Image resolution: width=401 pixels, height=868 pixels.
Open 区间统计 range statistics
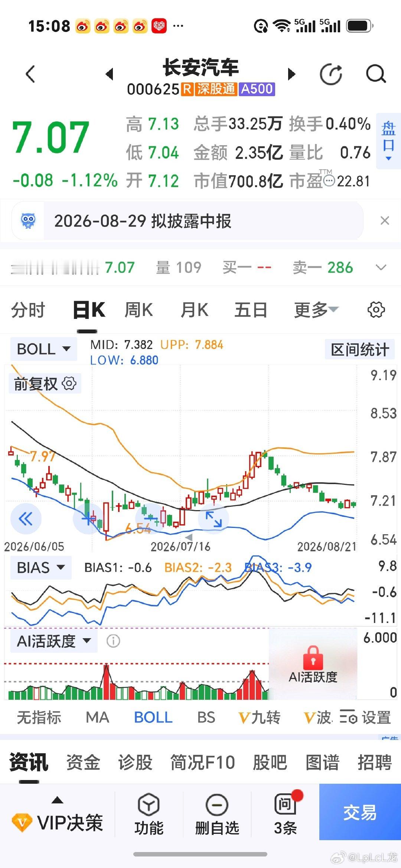(360, 349)
